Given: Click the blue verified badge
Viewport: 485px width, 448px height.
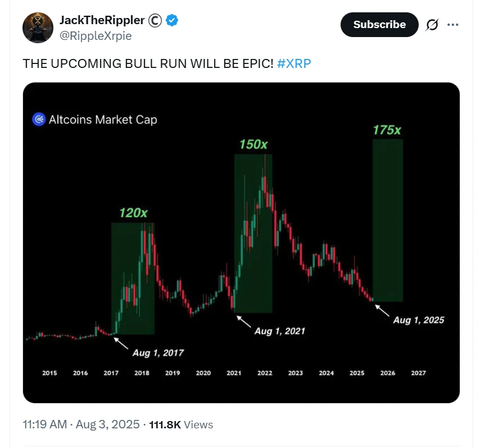Looking at the screenshot, I should point(172,20).
